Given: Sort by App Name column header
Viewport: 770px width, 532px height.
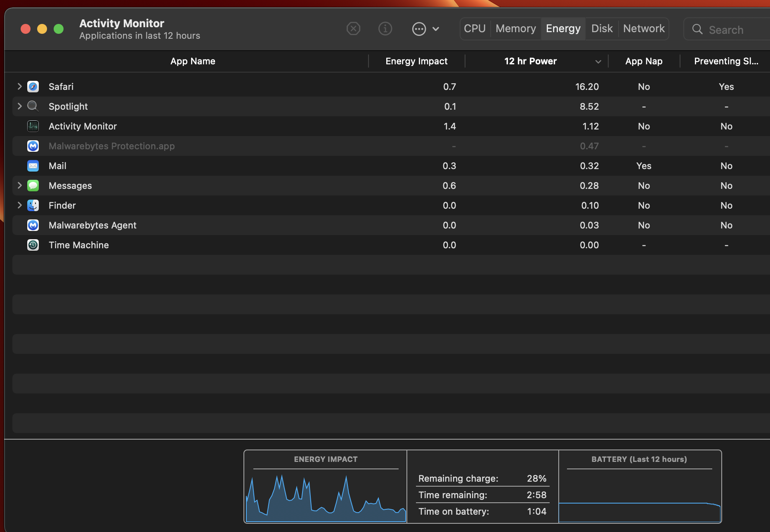Looking at the screenshot, I should pyautogui.click(x=193, y=61).
